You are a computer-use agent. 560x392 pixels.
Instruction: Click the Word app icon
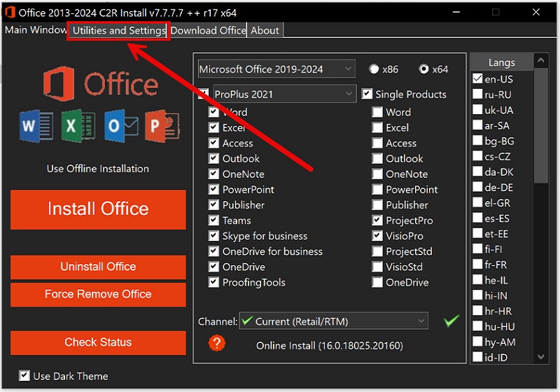(36, 126)
